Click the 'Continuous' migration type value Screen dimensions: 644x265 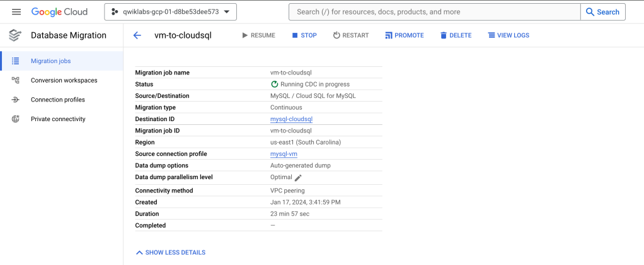pyautogui.click(x=286, y=107)
